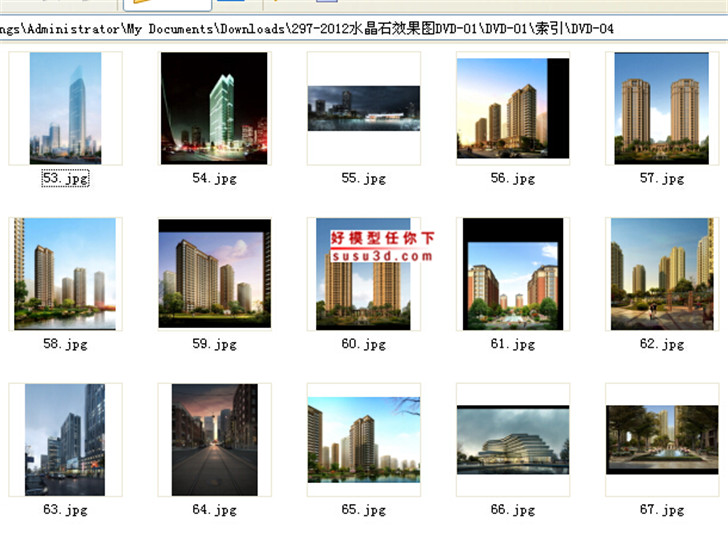The width and height of the screenshot is (728, 533).
Task: Click the file name label 58.jpg
Action: coord(65,344)
